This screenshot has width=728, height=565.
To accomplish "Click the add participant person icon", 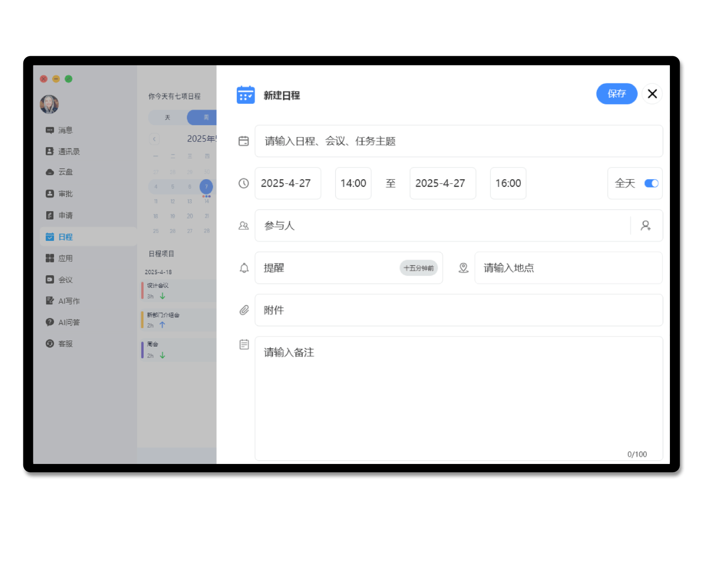I will (x=646, y=225).
